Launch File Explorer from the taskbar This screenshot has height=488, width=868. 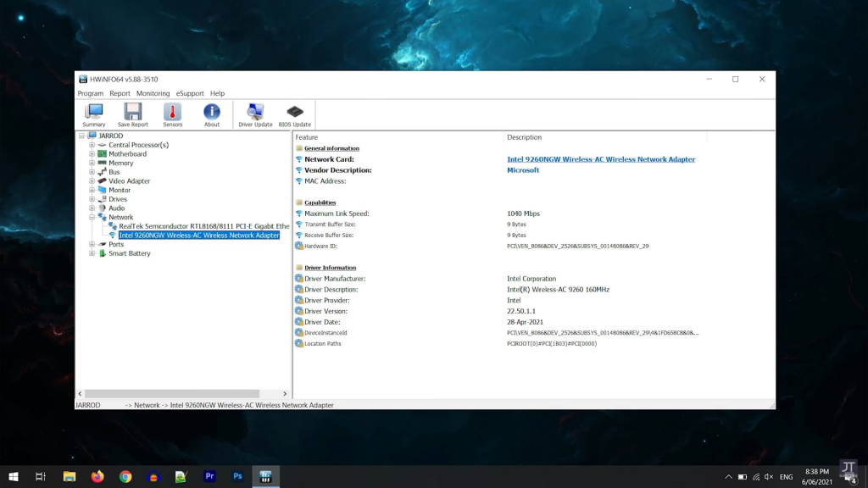[x=70, y=476]
